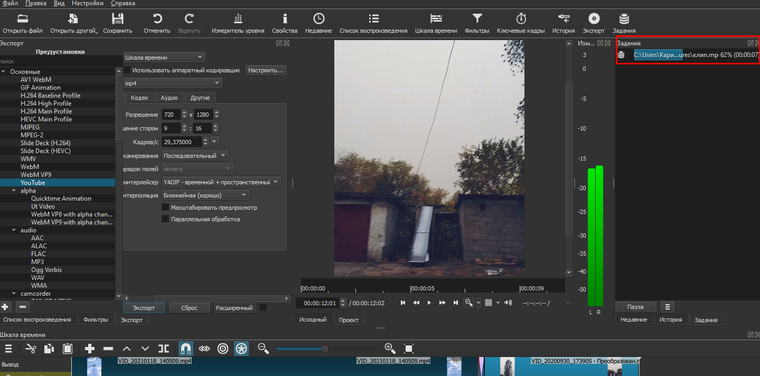Viewport: 760px width, 376px height.
Task: Open the frame rate presets dropdown
Action: pyautogui.click(x=215, y=142)
